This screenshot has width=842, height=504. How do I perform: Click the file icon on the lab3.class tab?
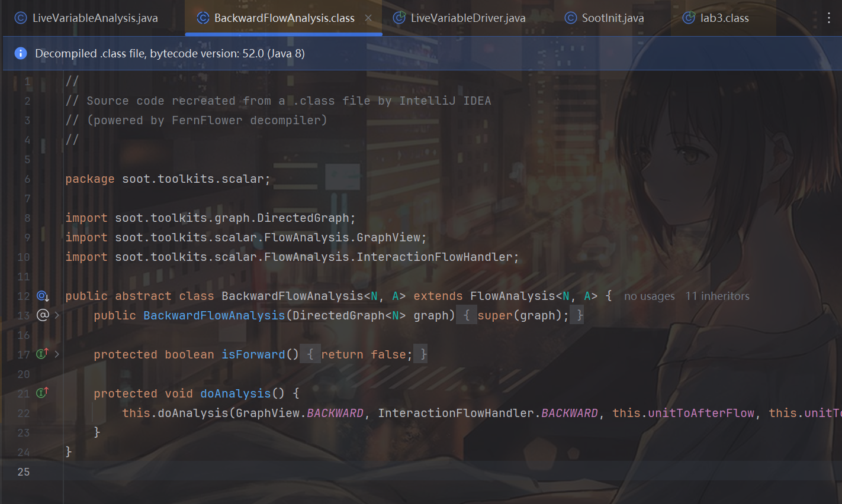tap(689, 18)
